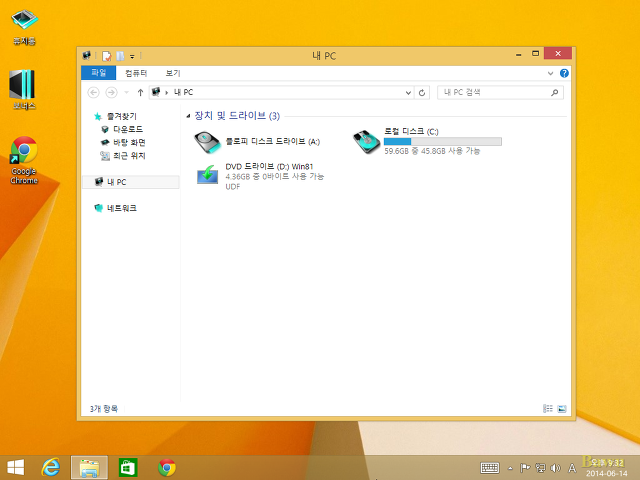Select 바탕 화면 in navigation pane
640x480 pixels.
click(x=129, y=142)
